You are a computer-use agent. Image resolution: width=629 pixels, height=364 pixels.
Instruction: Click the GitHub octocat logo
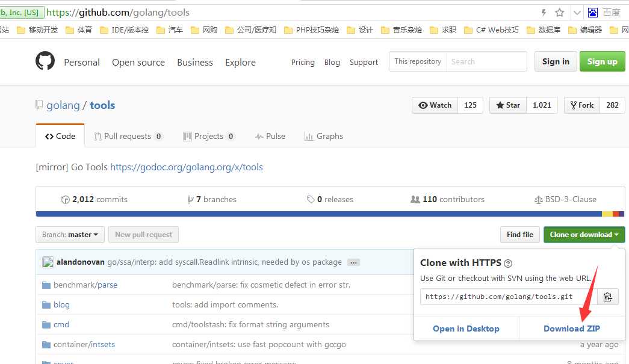(x=45, y=61)
